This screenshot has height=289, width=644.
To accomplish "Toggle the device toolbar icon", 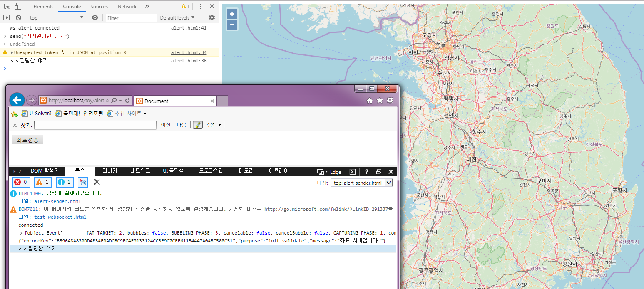I will 18,6.
